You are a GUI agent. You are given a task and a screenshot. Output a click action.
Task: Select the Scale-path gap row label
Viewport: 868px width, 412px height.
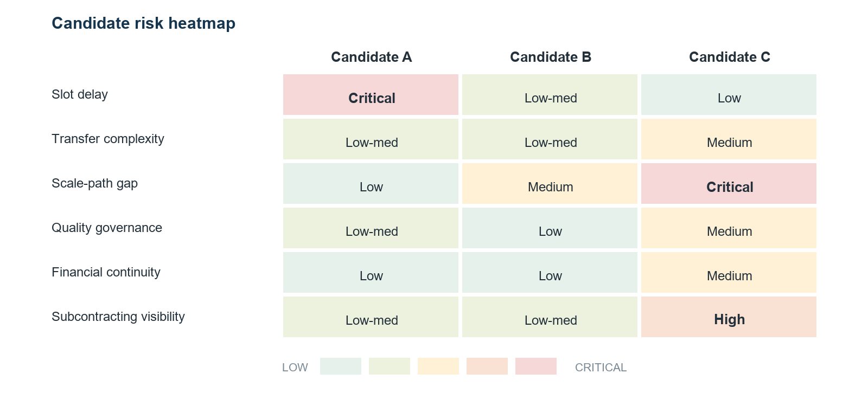click(94, 183)
